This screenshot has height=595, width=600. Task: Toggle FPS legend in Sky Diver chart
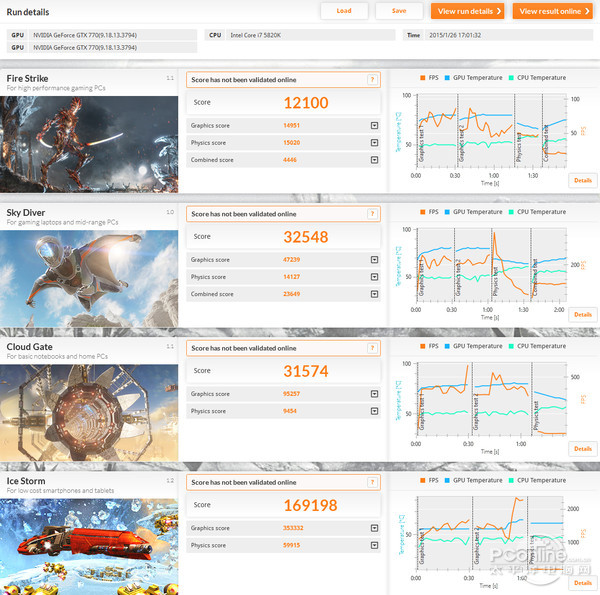pos(429,212)
